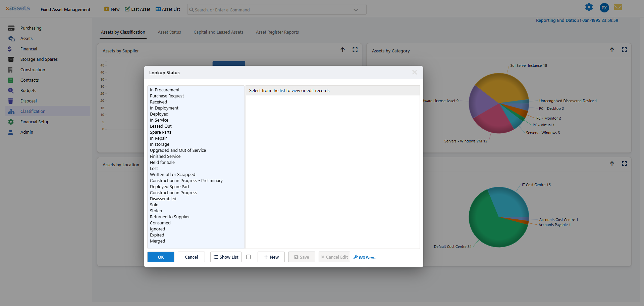Image resolution: width=644 pixels, height=306 pixels.
Task: Open the Disposal section icon
Action: pyautogui.click(x=11, y=101)
